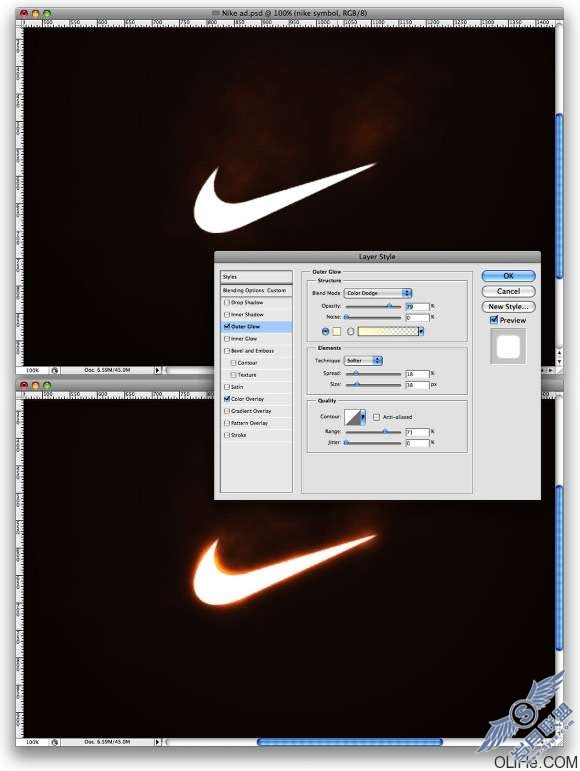The width and height of the screenshot is (580, 771).
Task: Click the Spread slider track
Action: tap(373, 374)
